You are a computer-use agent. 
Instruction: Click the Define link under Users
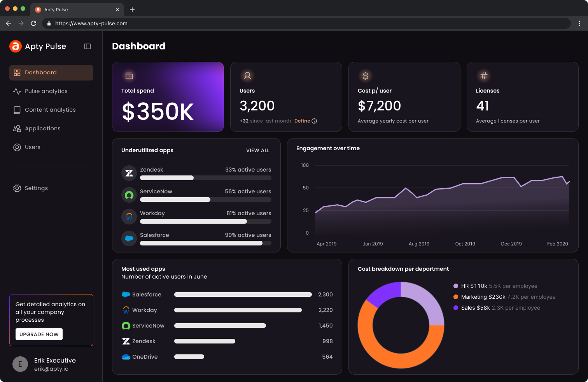pos(302,121)
